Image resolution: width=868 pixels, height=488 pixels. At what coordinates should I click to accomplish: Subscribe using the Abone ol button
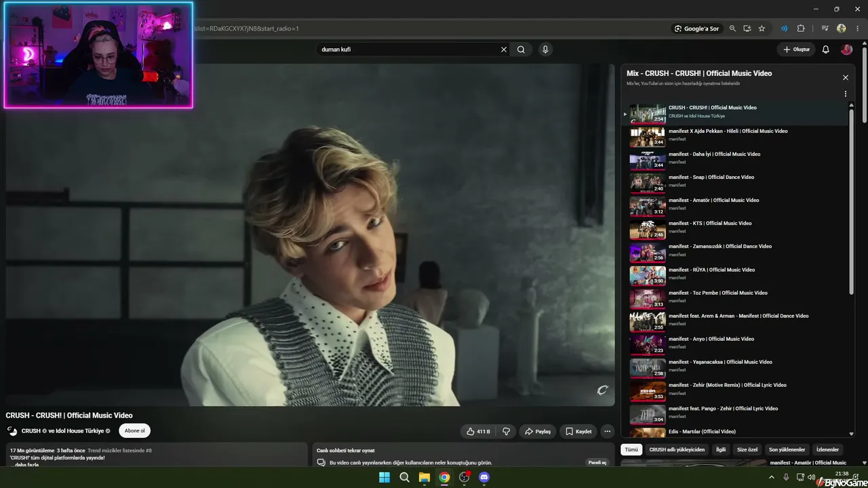click(134, 431)
